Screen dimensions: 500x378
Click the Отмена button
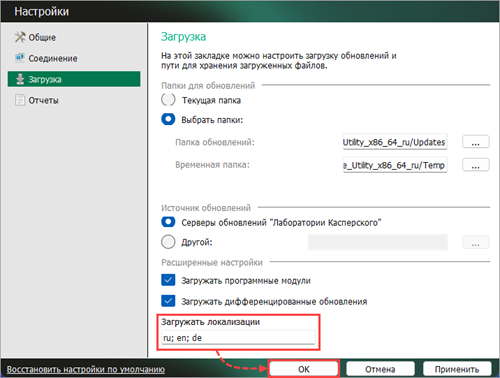[x=380, y=369]
